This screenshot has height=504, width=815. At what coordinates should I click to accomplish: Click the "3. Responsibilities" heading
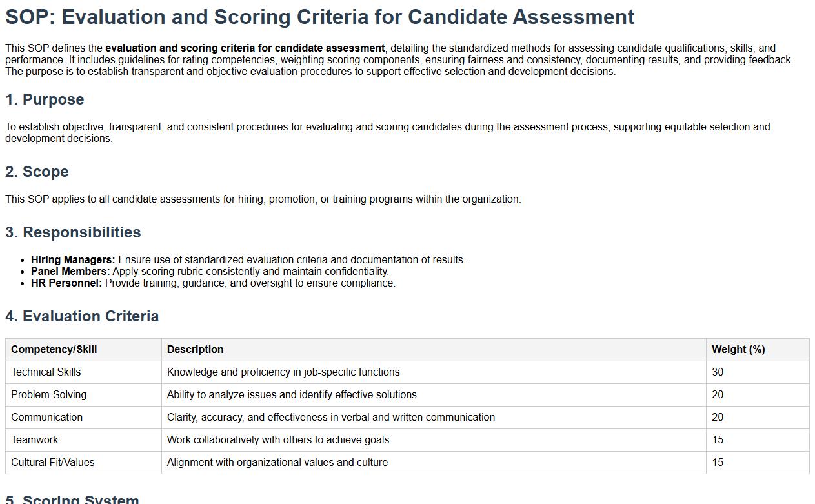[x=73, y=232]
